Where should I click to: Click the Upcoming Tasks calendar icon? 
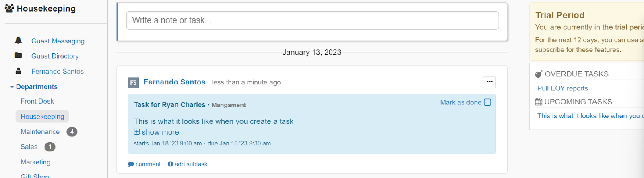(539, 102)
